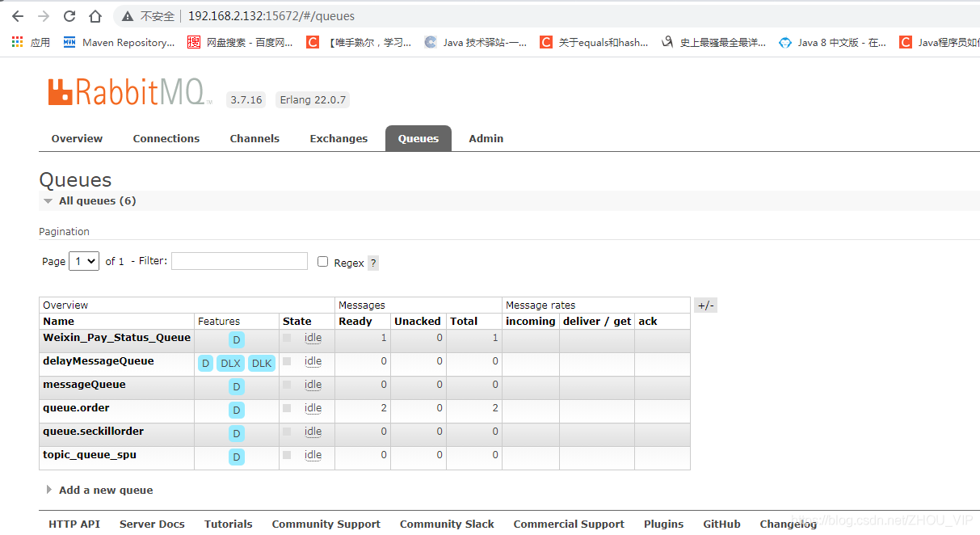This screenshot has width=980, height=535.
Task: Select the Queues tab
Action: click(418, 138)
